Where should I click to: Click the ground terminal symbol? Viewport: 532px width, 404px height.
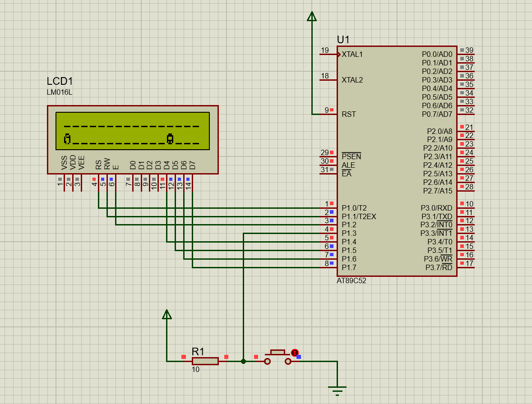(x=337, y=391)
